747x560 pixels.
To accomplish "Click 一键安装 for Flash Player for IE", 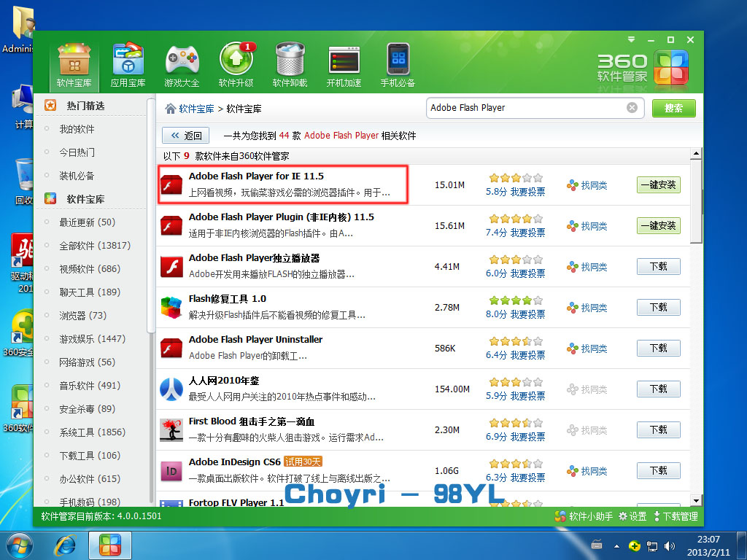I will click(658, 185).
